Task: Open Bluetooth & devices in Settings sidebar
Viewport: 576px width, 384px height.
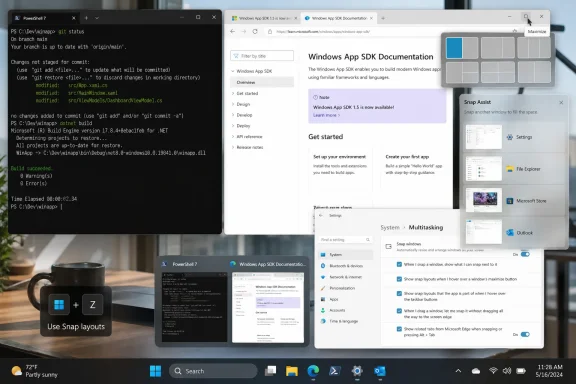Action: [x=346, y=266]
